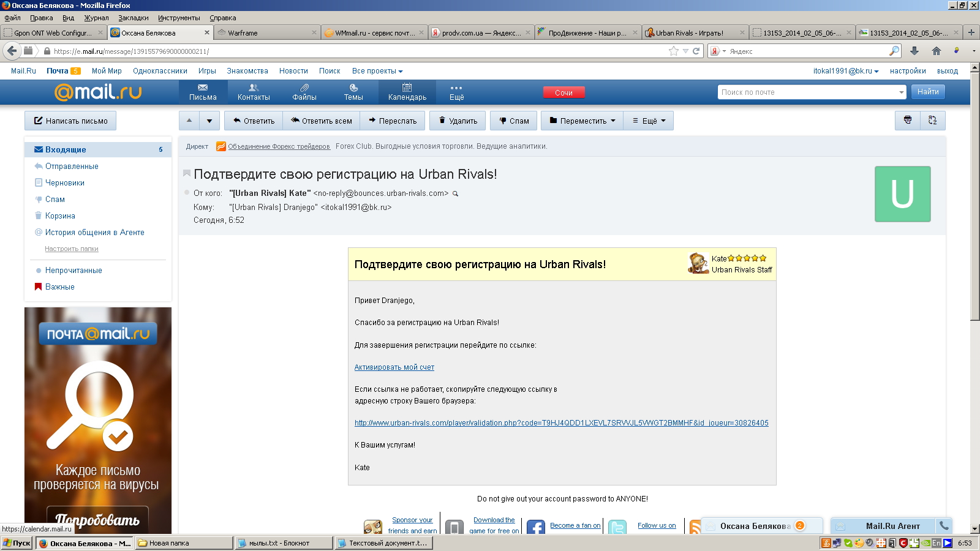Click the print message icon
This screenshot has height=551, width=980.
pyautogui.click(x=908, y=121)
